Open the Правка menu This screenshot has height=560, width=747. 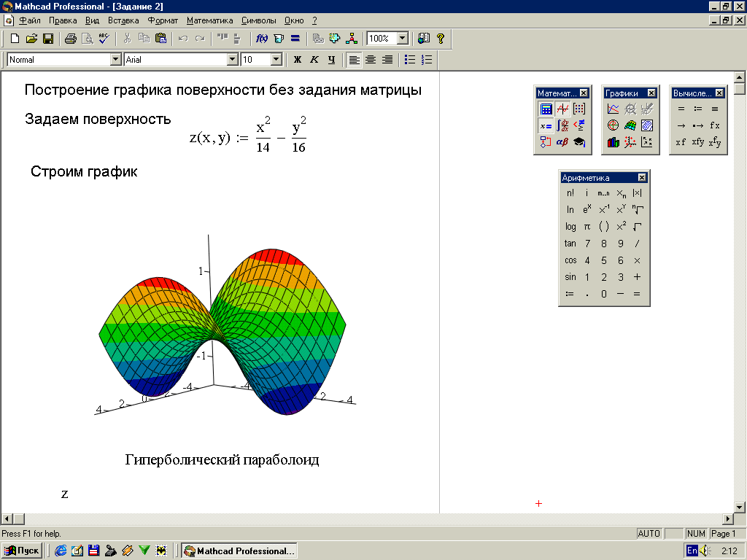63,20
